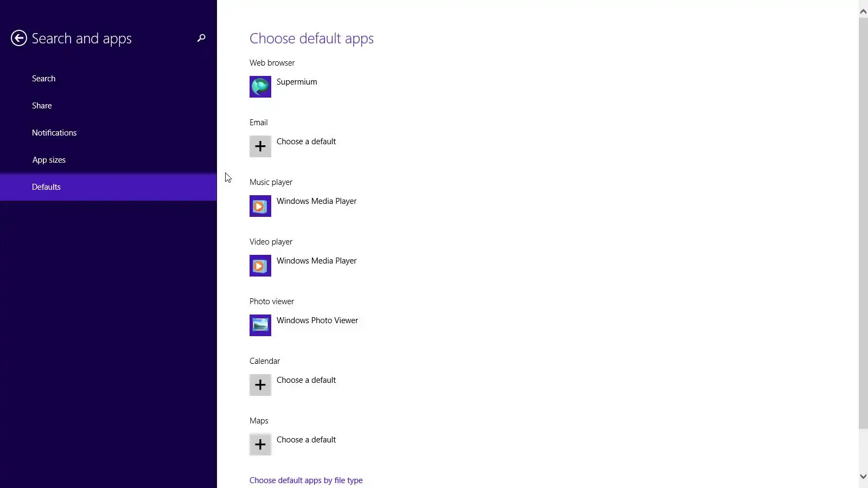868x488 pixels.
Task: Open Choose default apps by file type
Action: 306,480
